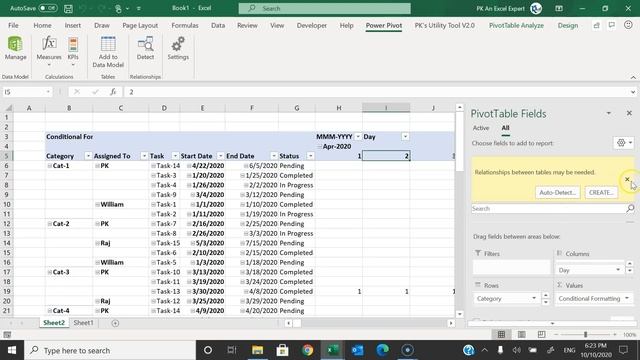
Task: Switch to Page Layout view in status bar
Action: pos(521,334)
